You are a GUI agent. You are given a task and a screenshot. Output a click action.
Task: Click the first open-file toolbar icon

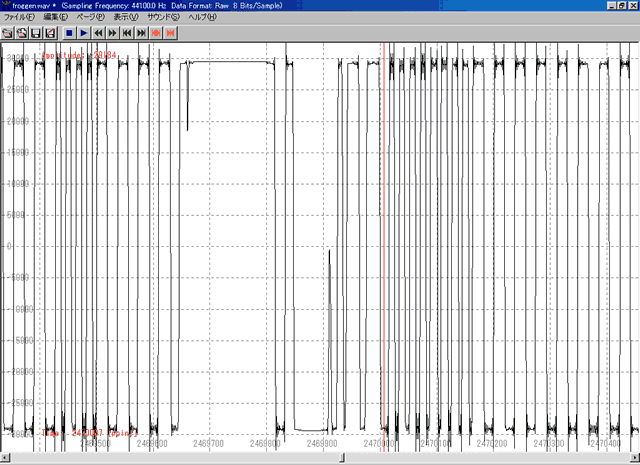click(7, 33)
